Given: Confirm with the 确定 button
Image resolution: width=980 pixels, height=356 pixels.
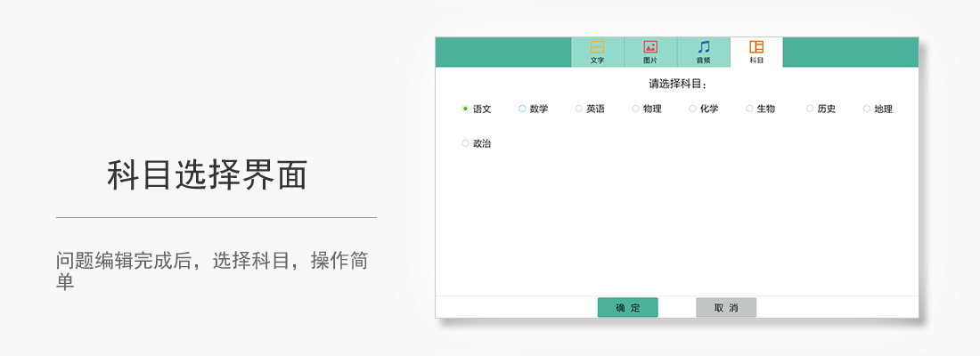Looking at the screenshot, I should tap(627, 307).
